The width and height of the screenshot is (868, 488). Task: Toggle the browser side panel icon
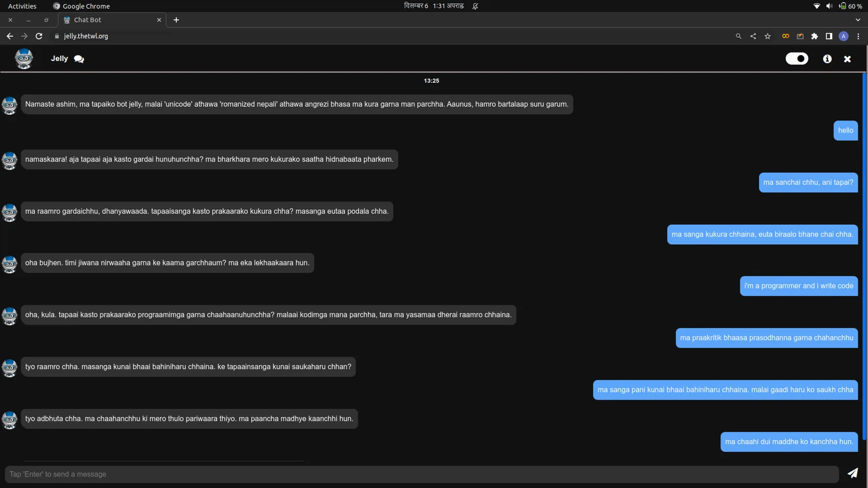829,36
